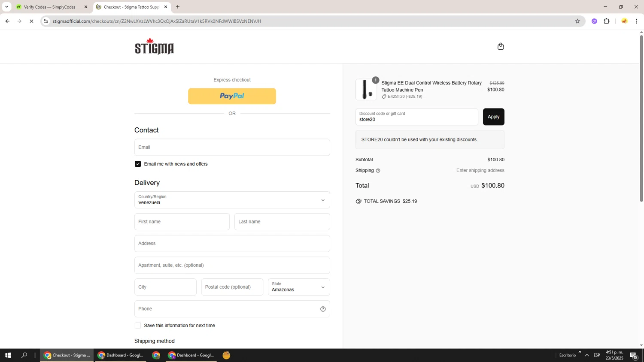Click the Enter shipping address text
Screen dimensions: 644x362
pyautogui.click(x=480, y=170)
